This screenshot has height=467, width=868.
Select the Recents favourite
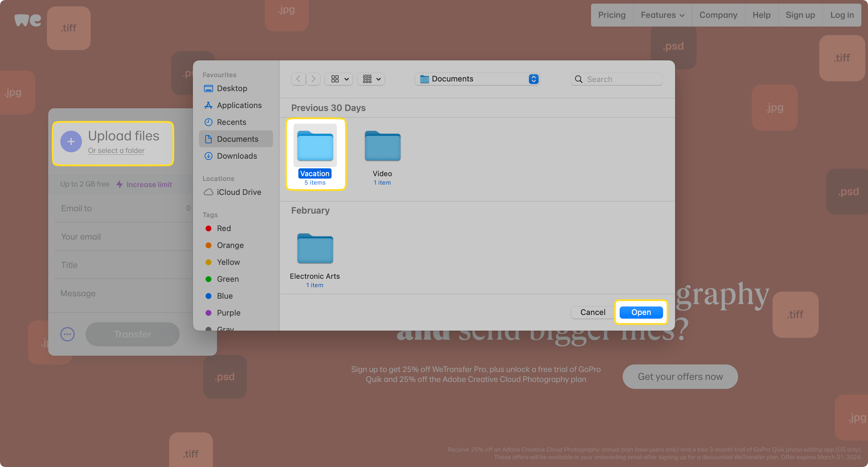[x=231, y=122]
